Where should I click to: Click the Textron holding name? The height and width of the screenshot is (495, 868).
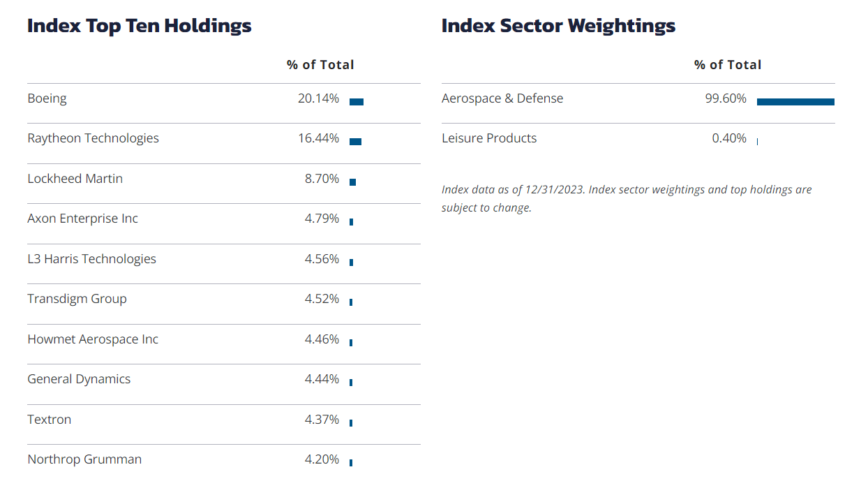click(x=49, y=420)
